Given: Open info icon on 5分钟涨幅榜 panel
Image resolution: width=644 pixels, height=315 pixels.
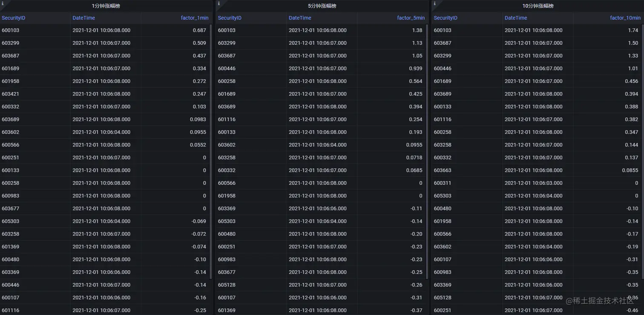Looking at the screenshot, I should click(218, 3).
